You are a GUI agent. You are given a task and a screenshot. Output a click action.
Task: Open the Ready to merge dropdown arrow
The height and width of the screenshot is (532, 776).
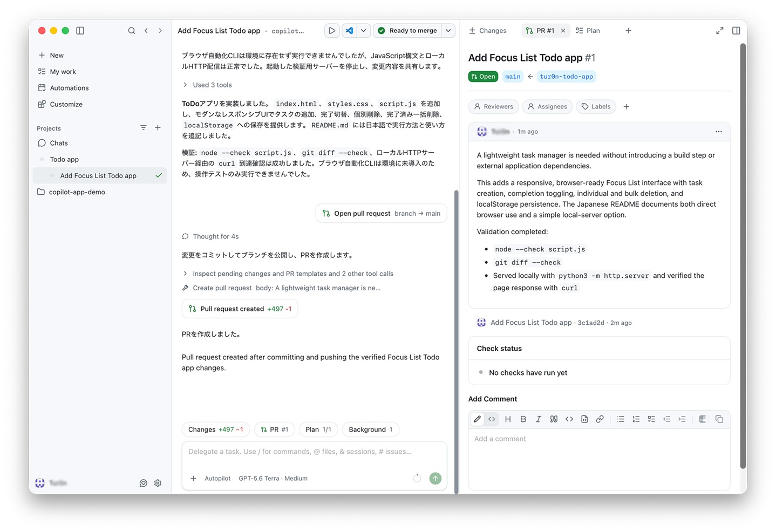(448, 31)
